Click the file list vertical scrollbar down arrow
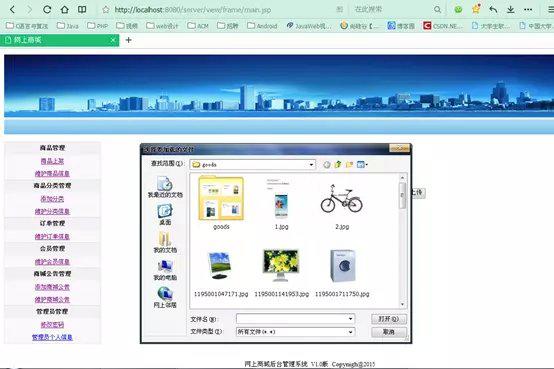The height and width of the screenshot is (369, 554). (402, 304)
